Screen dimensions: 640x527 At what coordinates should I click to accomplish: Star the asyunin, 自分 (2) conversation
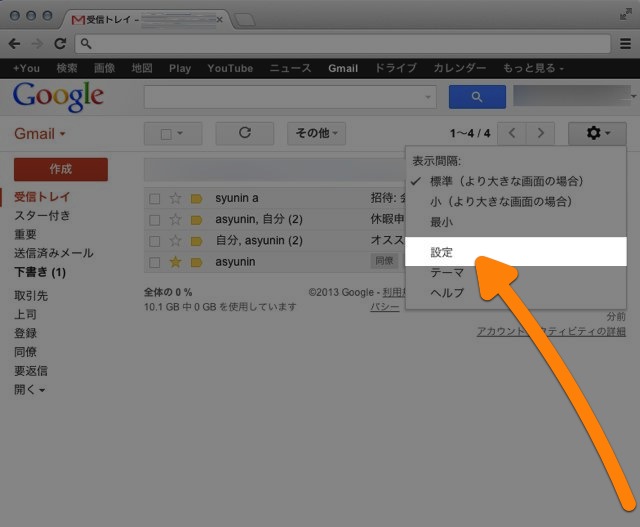[176, 220]
